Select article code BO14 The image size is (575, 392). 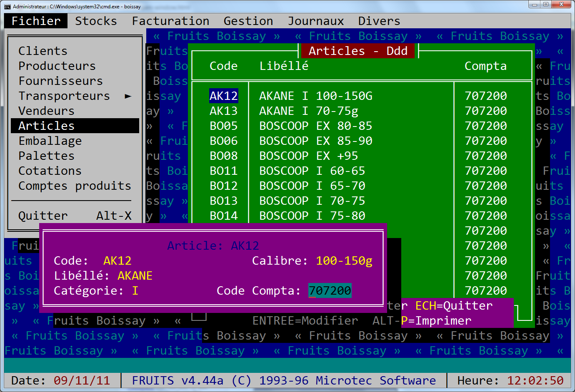[224, 216]
